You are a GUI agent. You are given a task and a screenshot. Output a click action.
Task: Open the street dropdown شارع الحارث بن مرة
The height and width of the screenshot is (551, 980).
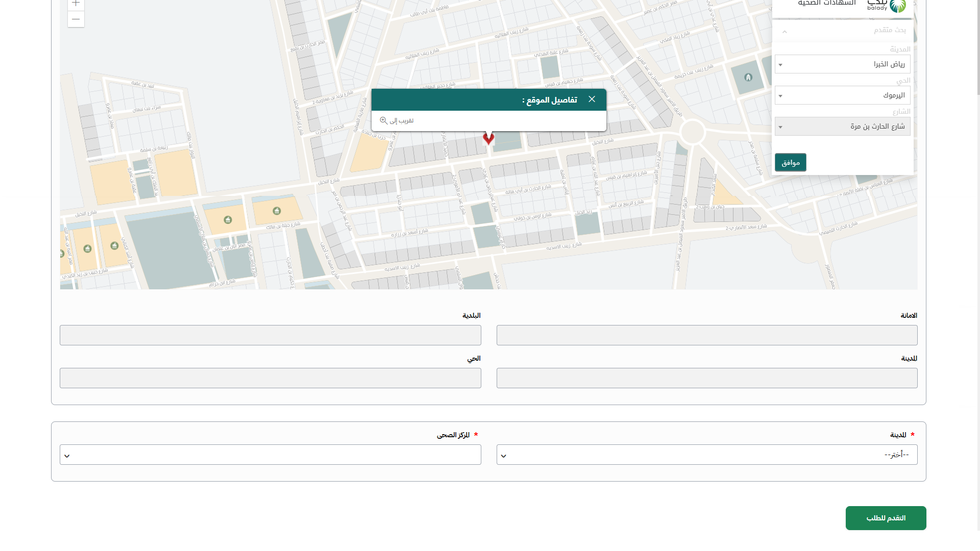pos(842,127)
